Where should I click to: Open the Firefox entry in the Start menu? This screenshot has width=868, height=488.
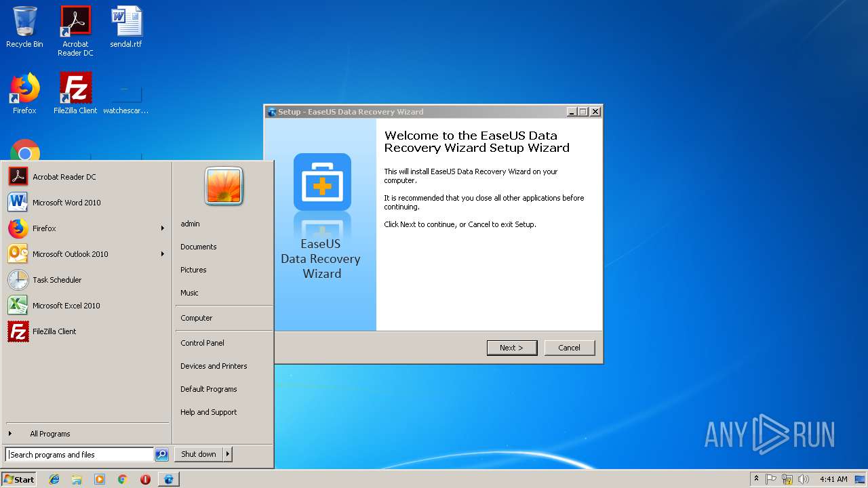tap(87, 228)
